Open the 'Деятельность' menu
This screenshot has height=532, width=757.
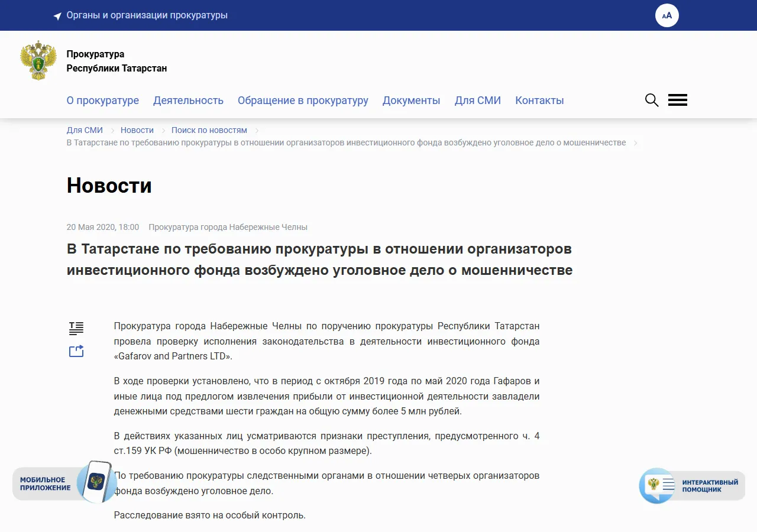pyautogui.click(x=188, y=100)
